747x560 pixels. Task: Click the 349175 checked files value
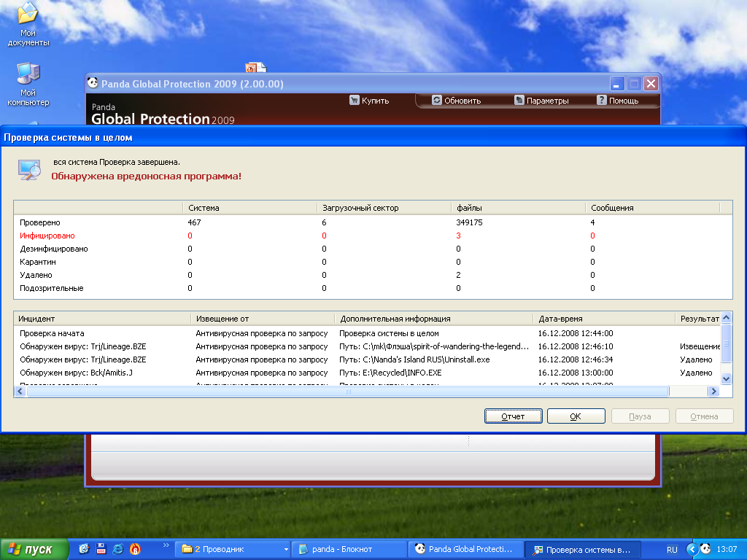click(469, 222)
